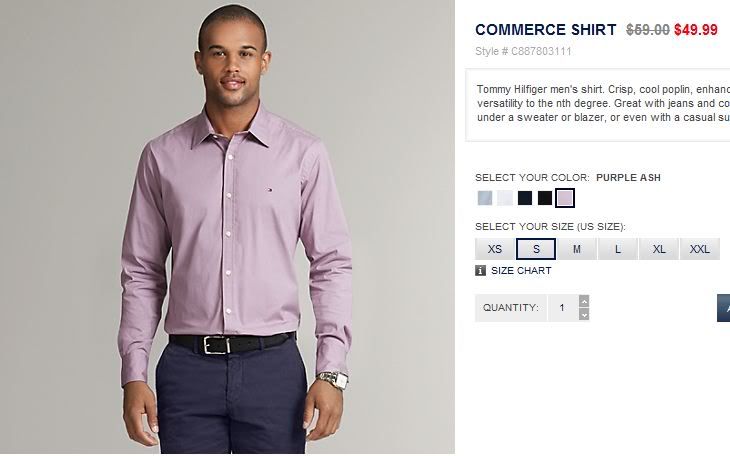Click the size chart info icon

(481, 271)
